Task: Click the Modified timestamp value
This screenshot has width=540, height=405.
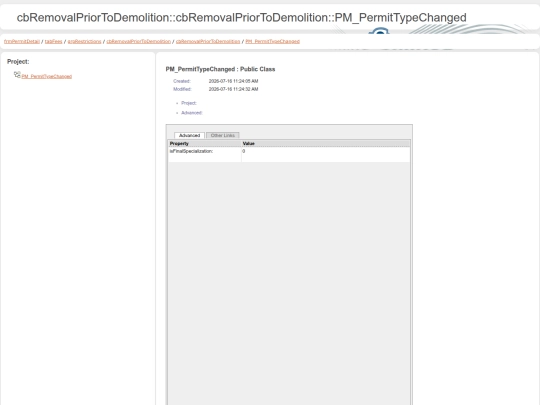Action: pyautogui.click(x=233, y=89)
